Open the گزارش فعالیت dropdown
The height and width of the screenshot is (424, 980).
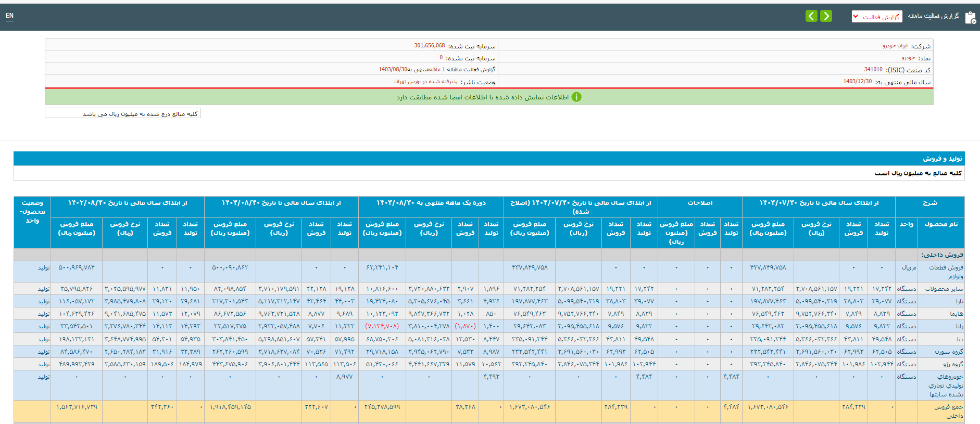tap(877, 17)
